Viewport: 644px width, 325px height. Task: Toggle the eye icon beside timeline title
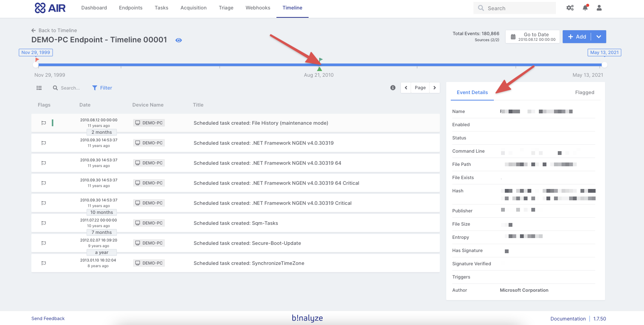pyautogui.click(x=179, y=40)
